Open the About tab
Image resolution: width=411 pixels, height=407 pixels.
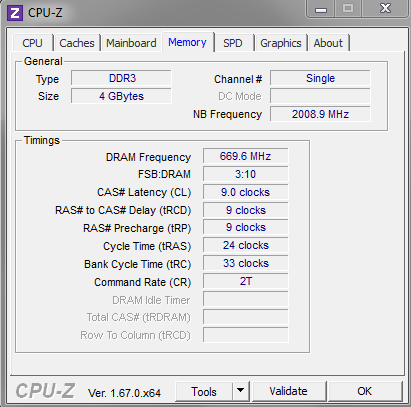(x=328, y=43)
